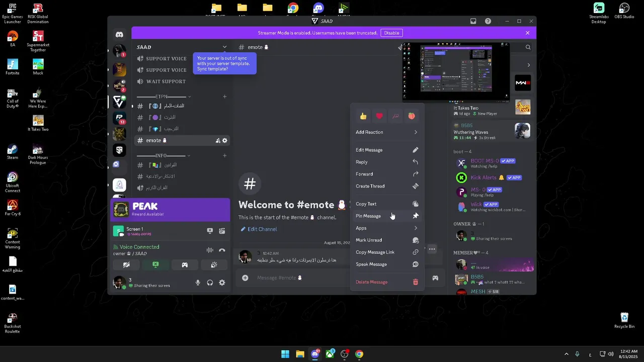Select Speak Message menu entry
The image size is (644, 362).
tap(387, 264)
